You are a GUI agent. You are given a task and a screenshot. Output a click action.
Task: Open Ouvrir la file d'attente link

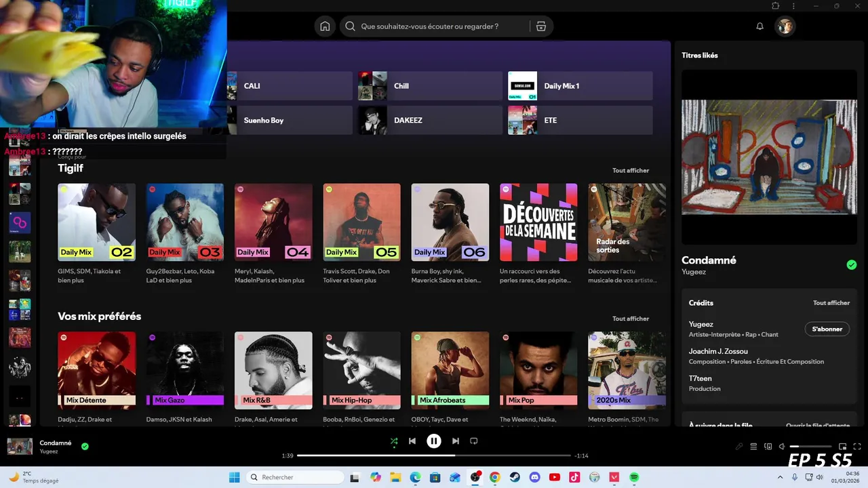[818, 426]
